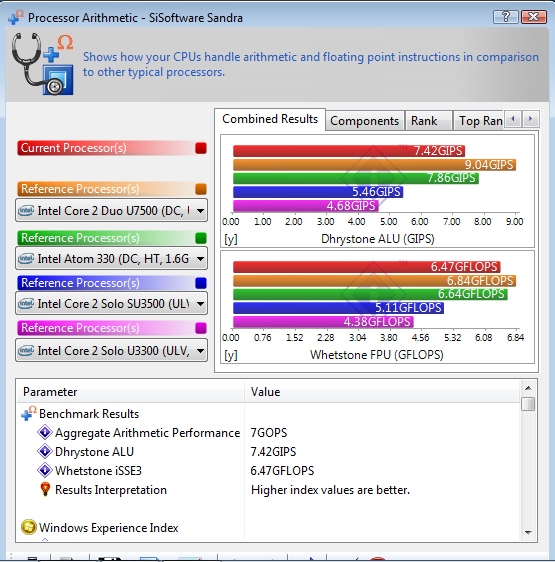Viewport: 555px width, 562px height.
Task: Click the 9.04GIPS orange bar
Action: click(x=374, y=165)
